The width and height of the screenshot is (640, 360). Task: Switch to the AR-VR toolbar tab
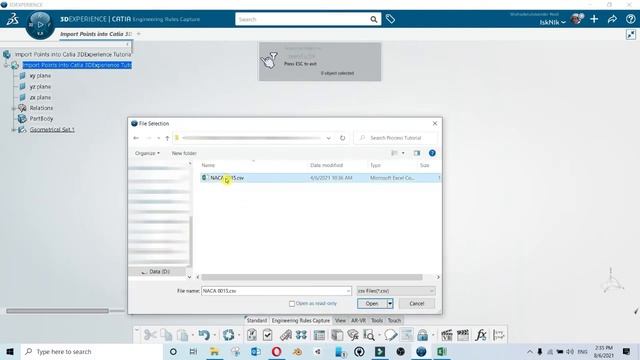358,320
